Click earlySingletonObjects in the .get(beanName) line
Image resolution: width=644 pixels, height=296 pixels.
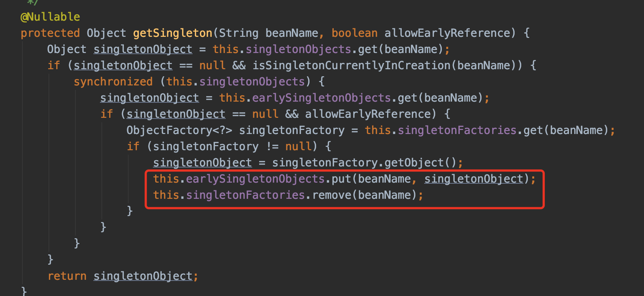321,98
